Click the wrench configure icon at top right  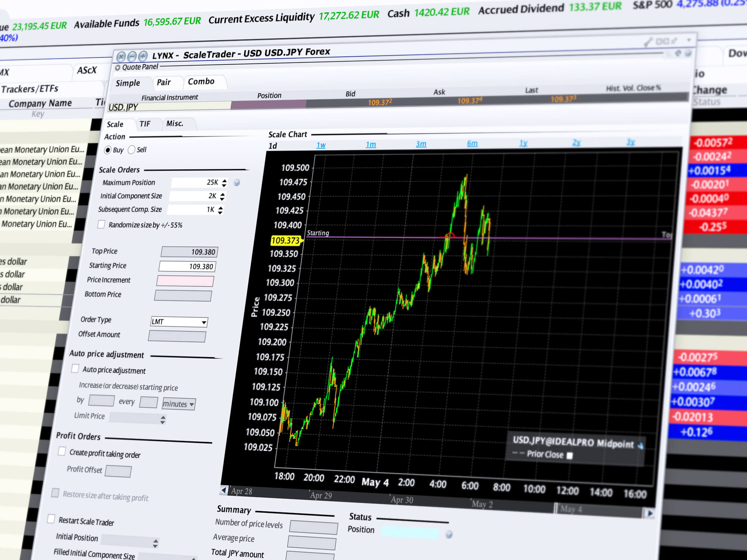pos(648,42)
